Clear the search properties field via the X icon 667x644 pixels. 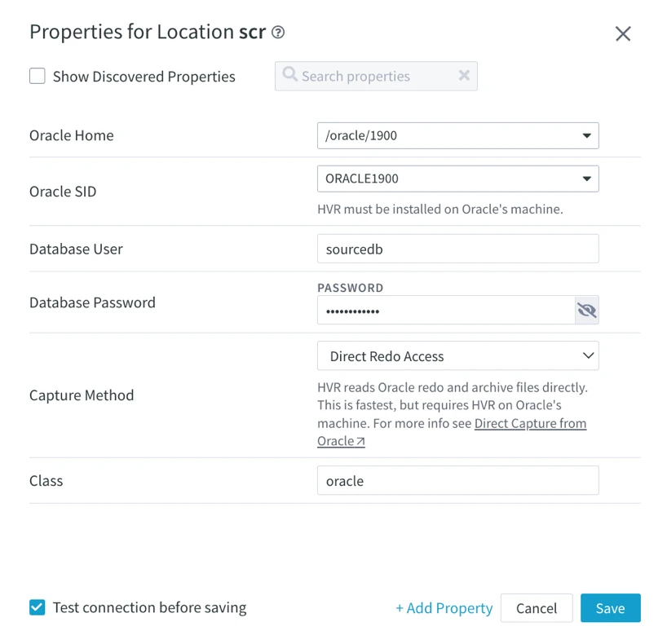pyautogui.click(x=465, y=76)
